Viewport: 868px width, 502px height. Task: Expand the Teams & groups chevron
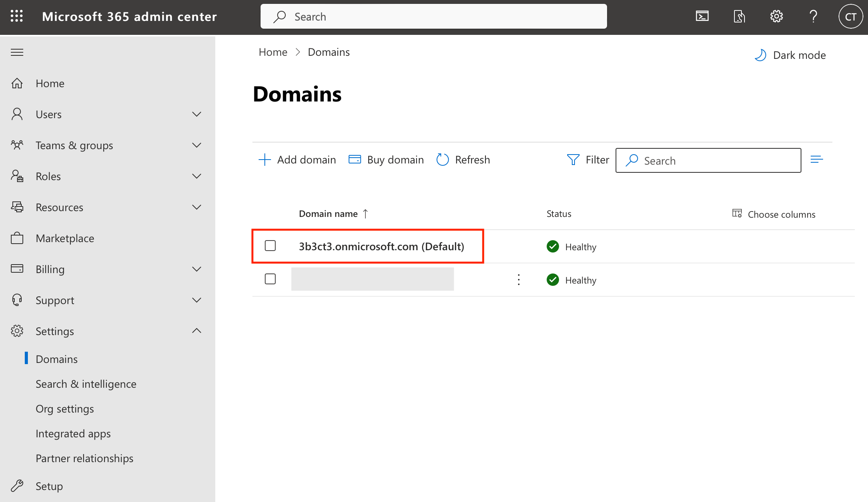(x=197, y=145)
